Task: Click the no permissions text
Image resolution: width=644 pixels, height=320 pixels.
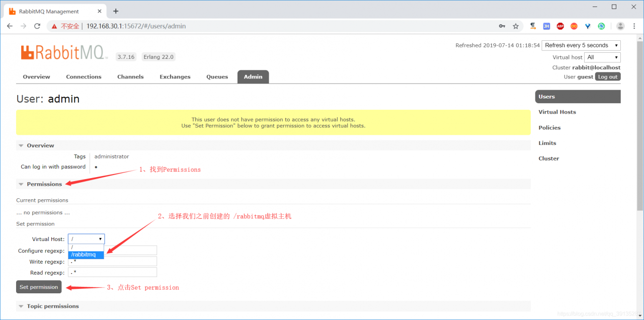Action: [43, 212]
